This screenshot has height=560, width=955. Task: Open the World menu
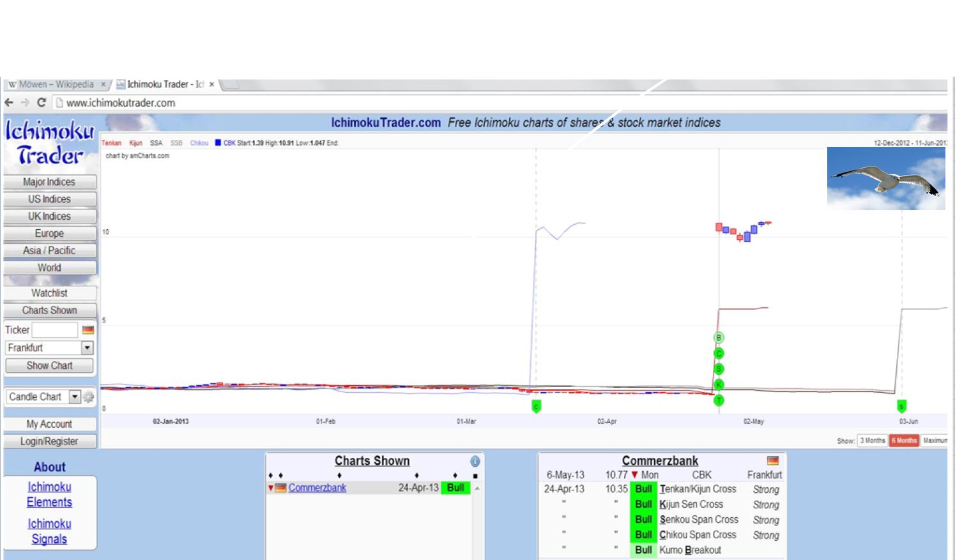pos(50,268)
